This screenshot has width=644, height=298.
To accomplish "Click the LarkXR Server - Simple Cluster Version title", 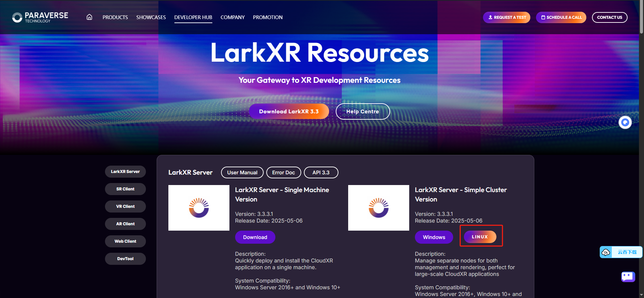I will tap(461, 194).
